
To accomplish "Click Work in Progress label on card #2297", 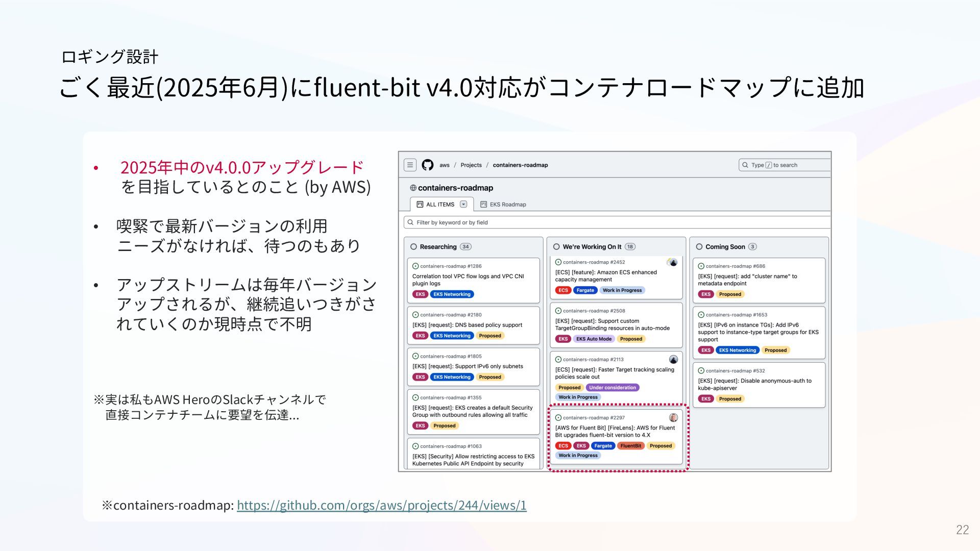I will tap(578, 456).
